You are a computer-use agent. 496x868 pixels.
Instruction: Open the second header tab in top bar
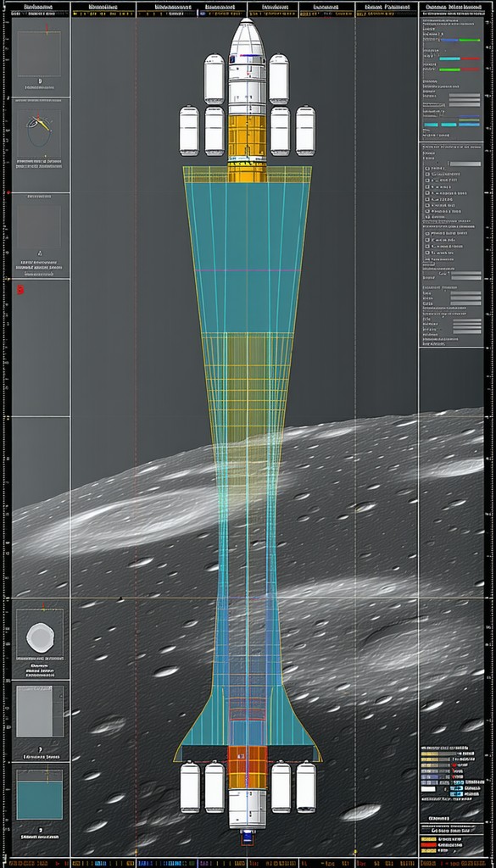tap(103, 7)
